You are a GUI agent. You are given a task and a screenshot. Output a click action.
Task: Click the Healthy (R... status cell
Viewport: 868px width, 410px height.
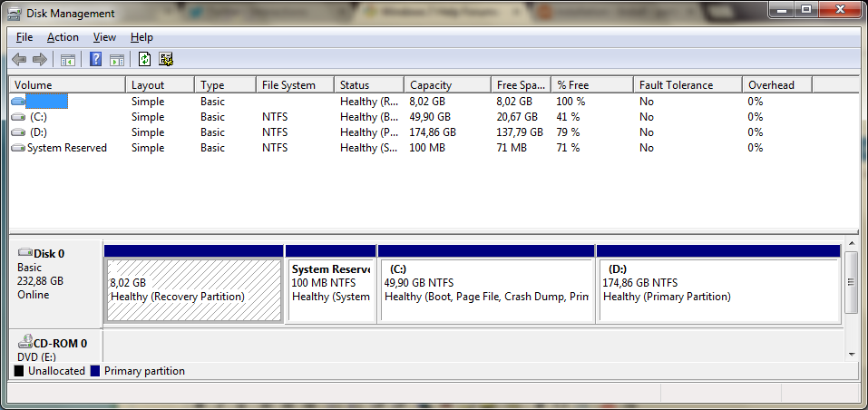coord(369,102)
